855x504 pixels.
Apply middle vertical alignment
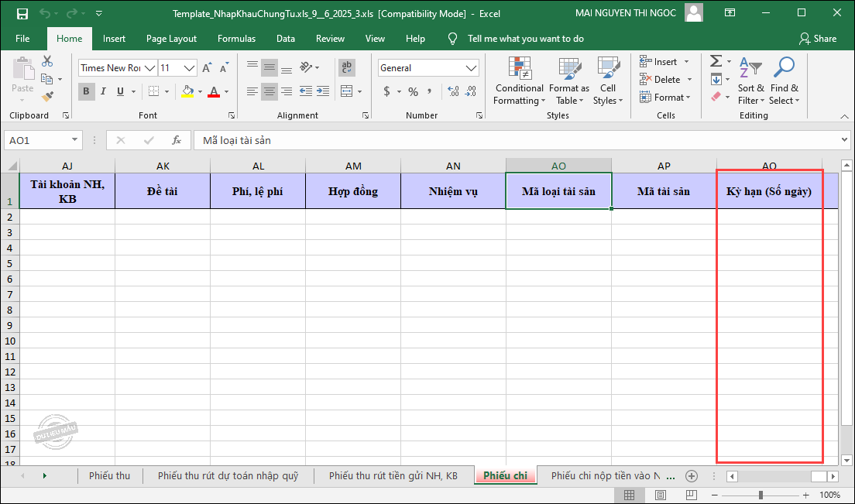(270, 67)
